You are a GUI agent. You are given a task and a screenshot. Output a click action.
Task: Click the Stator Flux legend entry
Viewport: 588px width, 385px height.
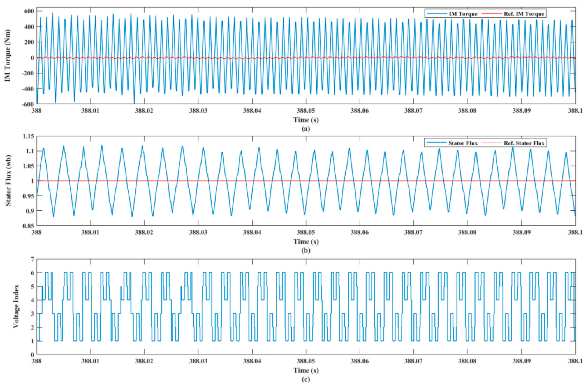click(463, 143)
